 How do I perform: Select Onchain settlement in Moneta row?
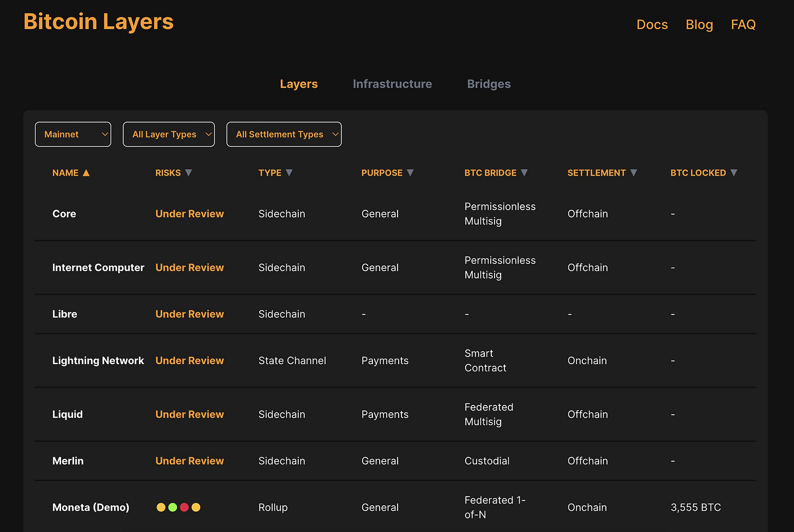(587, 507)
